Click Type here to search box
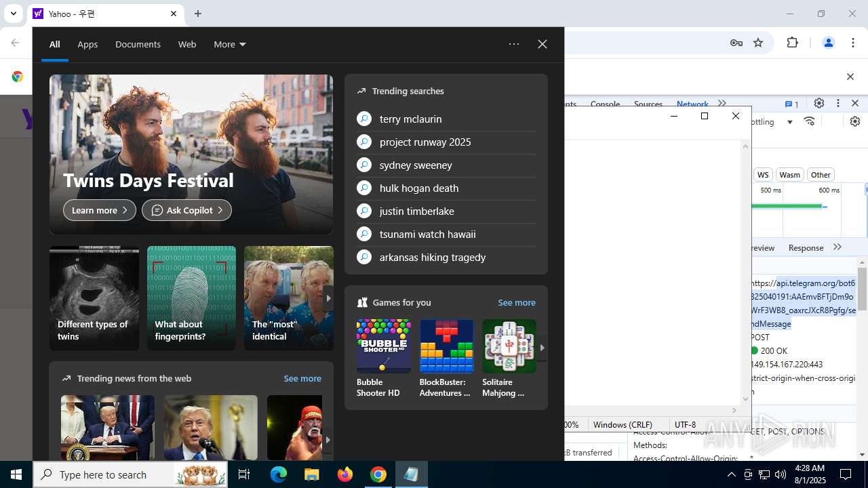 [132, 474]
